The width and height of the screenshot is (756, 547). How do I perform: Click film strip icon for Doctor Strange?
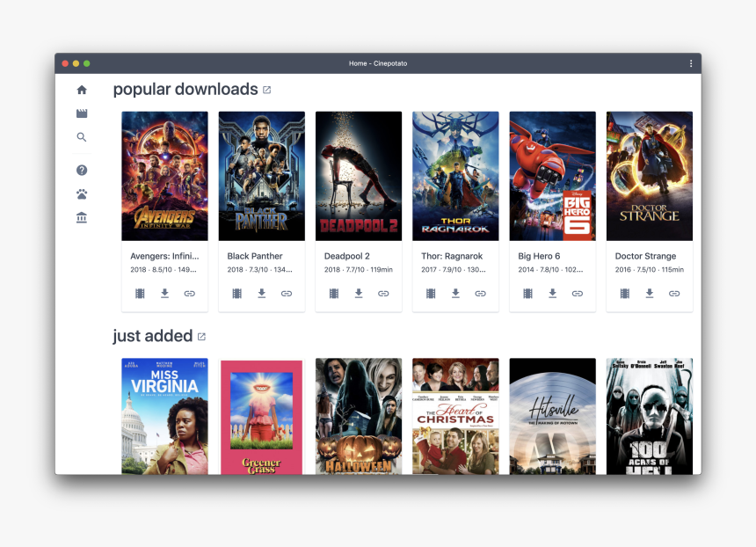[625, 293]
